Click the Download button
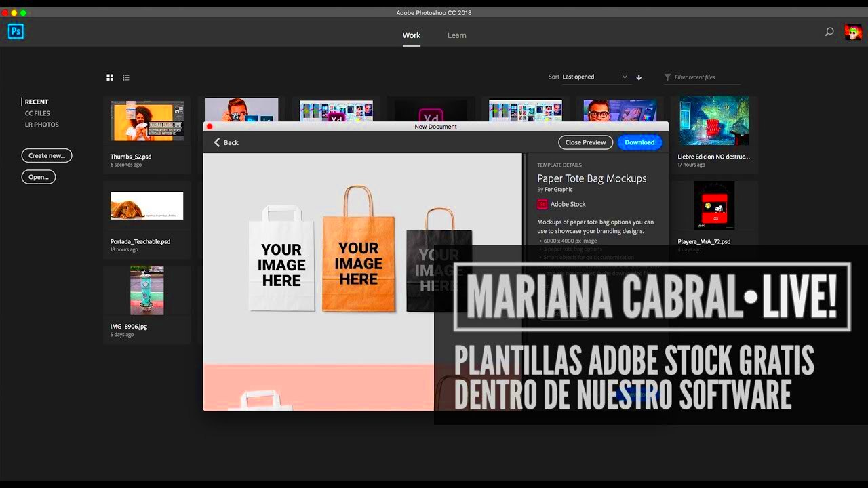This screenshot has width=868, height=488. click(x=639, y=142)
